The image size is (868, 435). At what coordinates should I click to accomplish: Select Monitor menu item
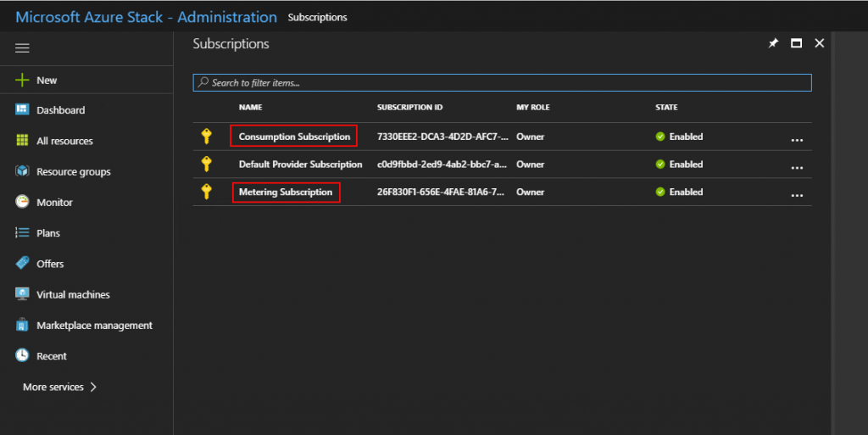(54, 203)
